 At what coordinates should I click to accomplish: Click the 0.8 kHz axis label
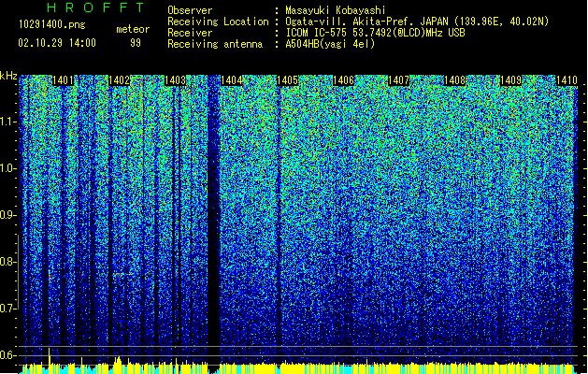coord(8,262)
